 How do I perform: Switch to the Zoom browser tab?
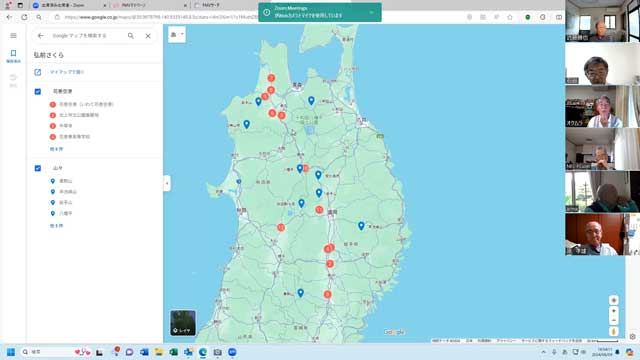pos(69,5)
